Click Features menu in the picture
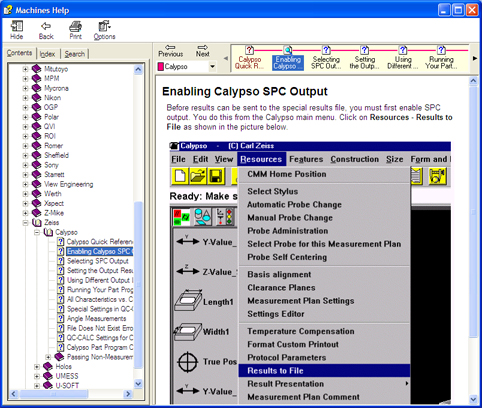 pyautogui.click(x=306, y=159)
